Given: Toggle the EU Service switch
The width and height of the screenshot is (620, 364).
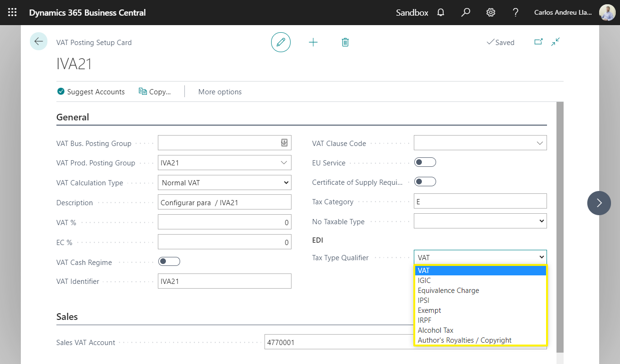Looking at the screenshot, I should click(x=425, y=162).
